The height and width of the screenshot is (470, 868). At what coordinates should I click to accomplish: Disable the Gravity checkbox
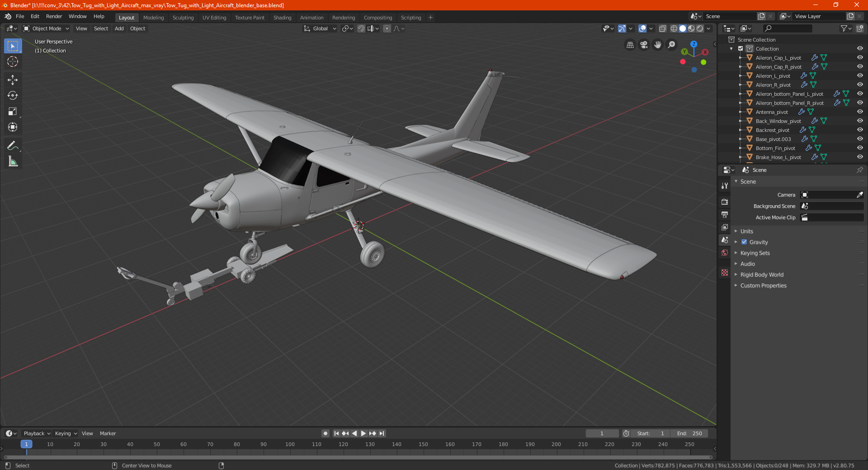pyautogui.click(x=744, y=242)
